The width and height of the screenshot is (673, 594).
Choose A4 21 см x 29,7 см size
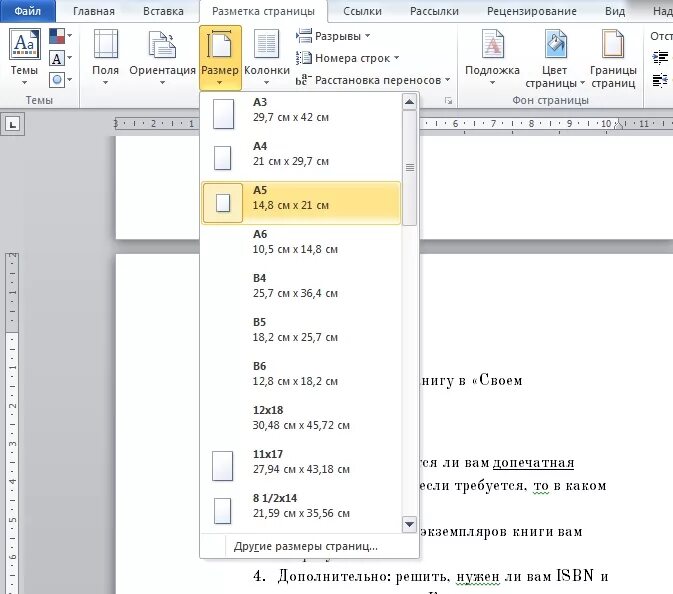pyautogui.click(x=301, y=158)
